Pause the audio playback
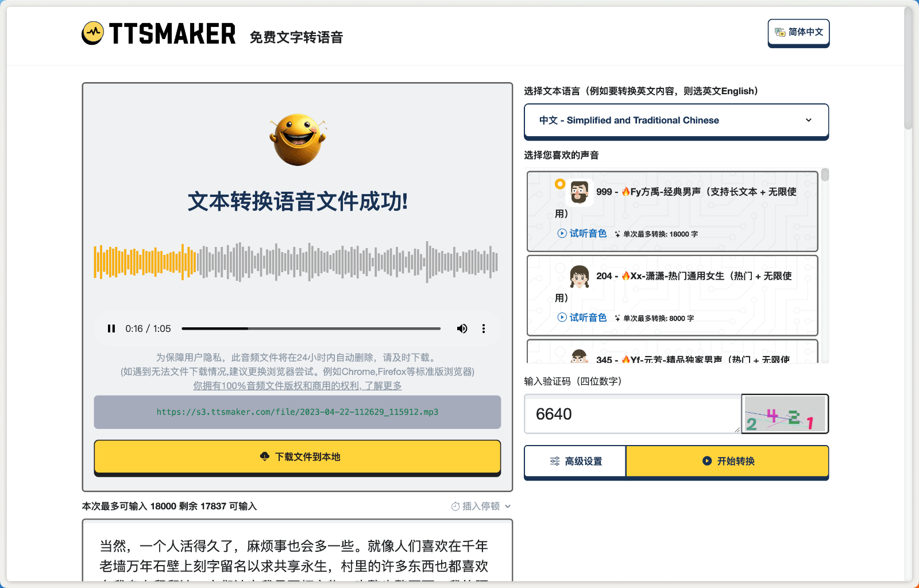Image resolution: width=919 pixels, height=588 pixels. 111,328
